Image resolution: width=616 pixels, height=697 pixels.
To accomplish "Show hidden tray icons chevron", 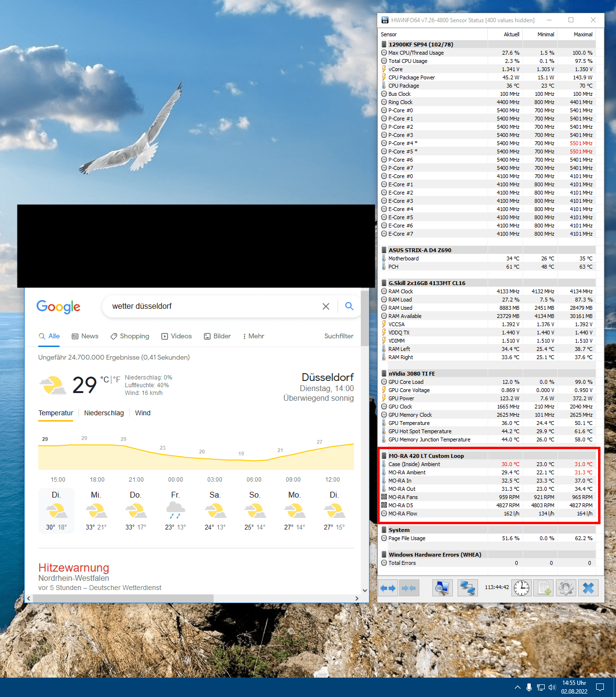I will coord(518,687).
